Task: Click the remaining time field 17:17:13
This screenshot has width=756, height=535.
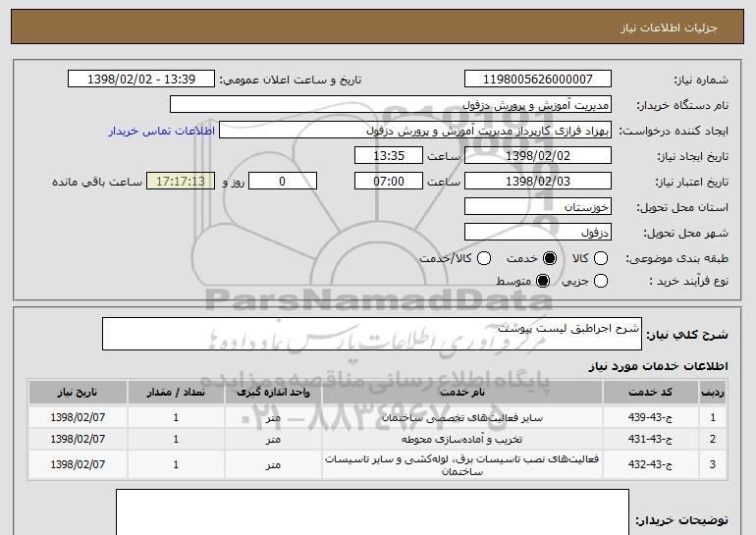Action: tap(181, 182)
